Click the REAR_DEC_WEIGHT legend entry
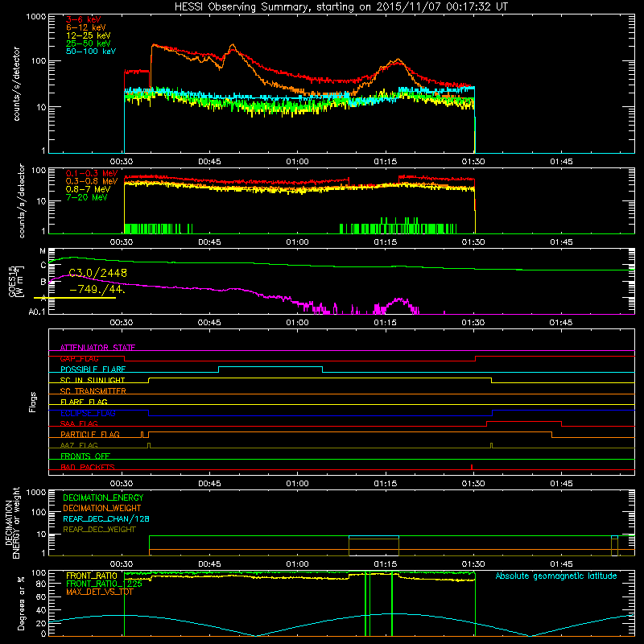 click(99, 530)
